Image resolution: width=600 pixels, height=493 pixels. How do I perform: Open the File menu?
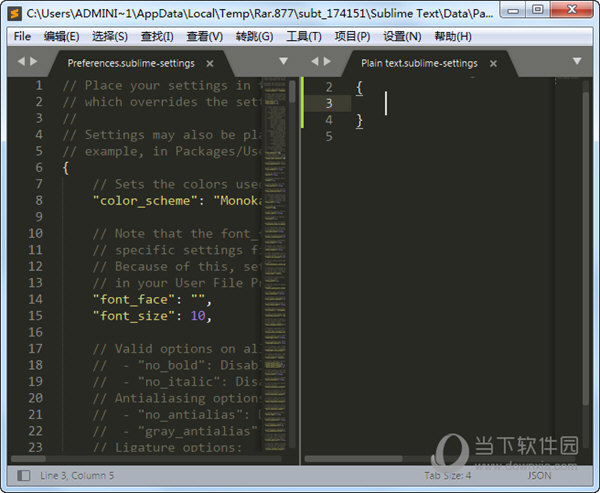[22, 36]
